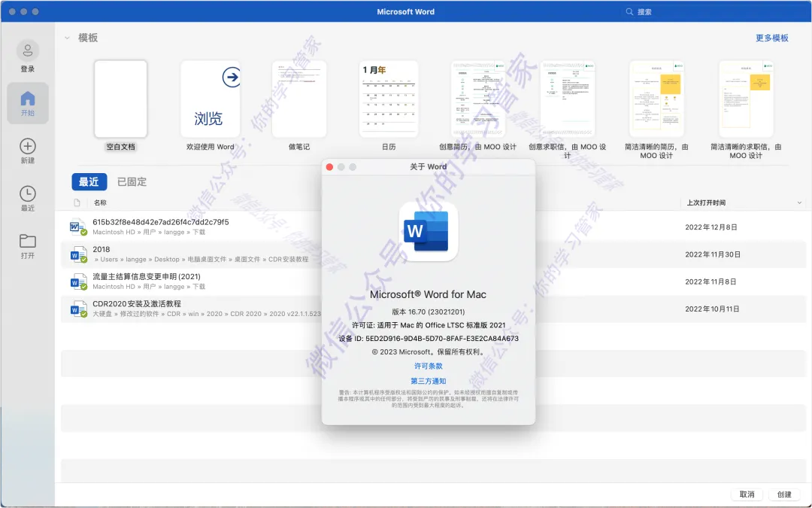Click file icon of CDR2020安装及激活教程

[x=77, y=309]
